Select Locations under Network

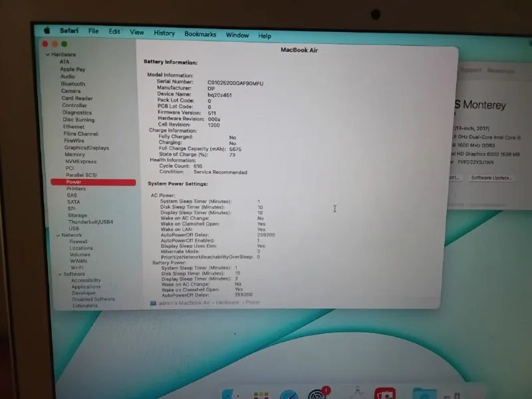point(81,248)
